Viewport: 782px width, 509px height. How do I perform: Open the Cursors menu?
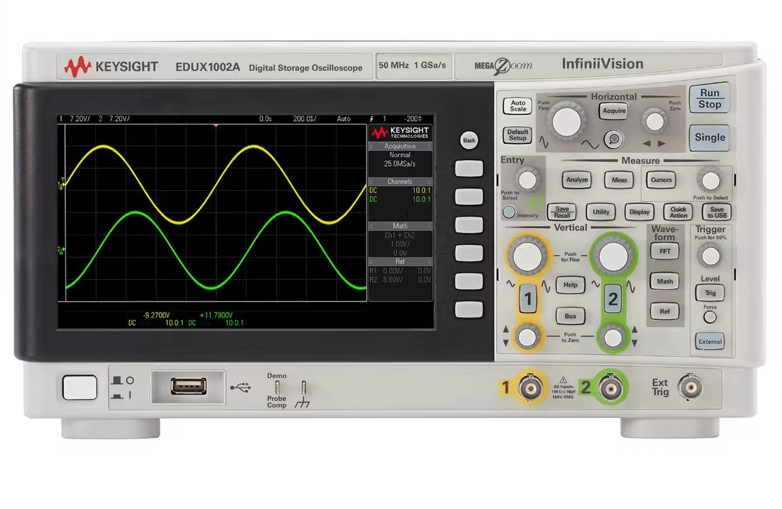pyautogui.click(x=661, y=180)
